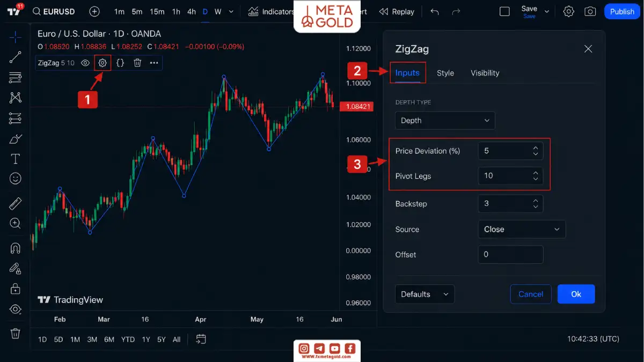Save the chart layout
The height and width of the screenshot is (362, 644).
point(529,11)
